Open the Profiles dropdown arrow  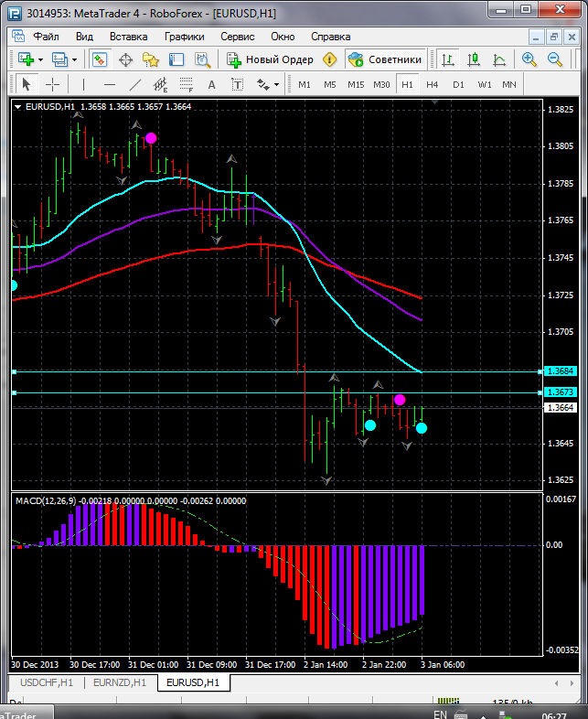(75, 59)
